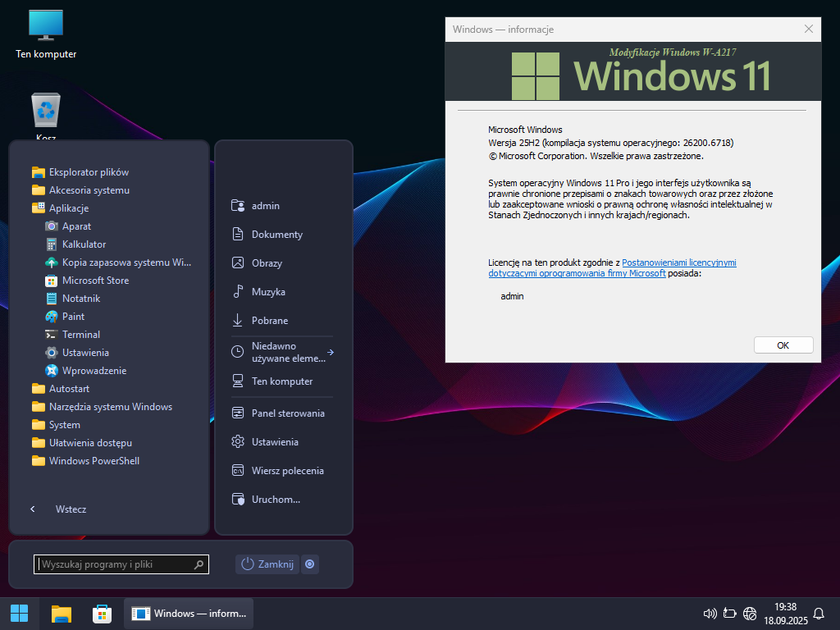Image resolution: width=840 pixels, height=630 pixels.
Task: Open shutdown options next to Zamknij
Action: [x=309, y=564]
